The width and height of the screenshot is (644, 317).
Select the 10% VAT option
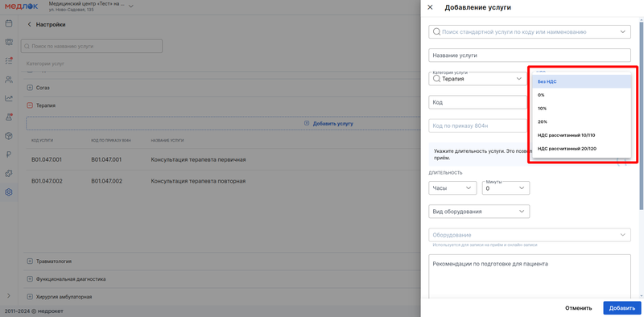[x=581, y=109]
